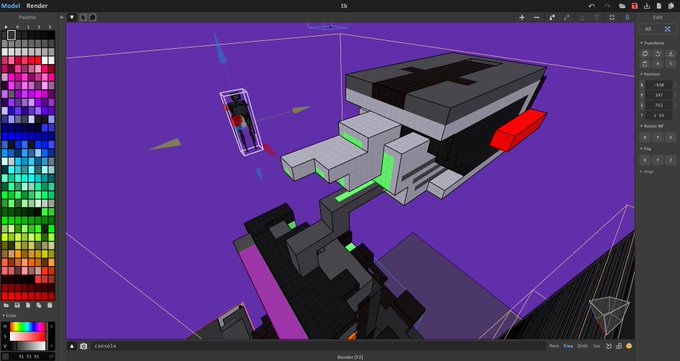Toggle the arrow pointer mode button
This screenshot has height=361, width=680.
[x=84, y=17]
